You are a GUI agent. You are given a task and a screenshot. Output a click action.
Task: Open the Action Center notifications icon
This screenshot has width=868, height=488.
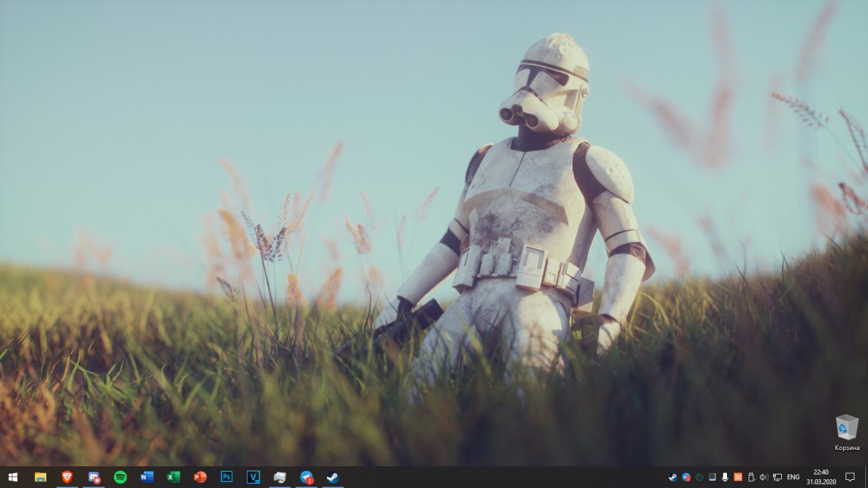(x=850, y=477)
